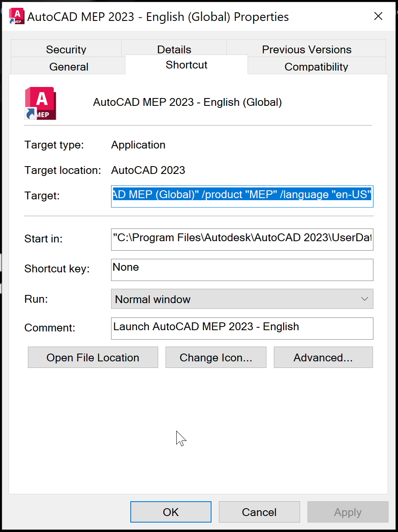Click the Start in field
398x532 pixels.
242,240
